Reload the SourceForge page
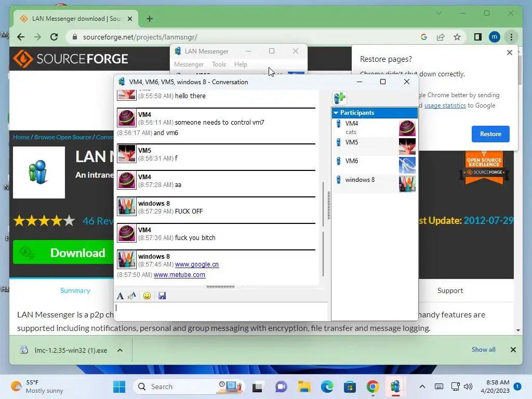 54,37
